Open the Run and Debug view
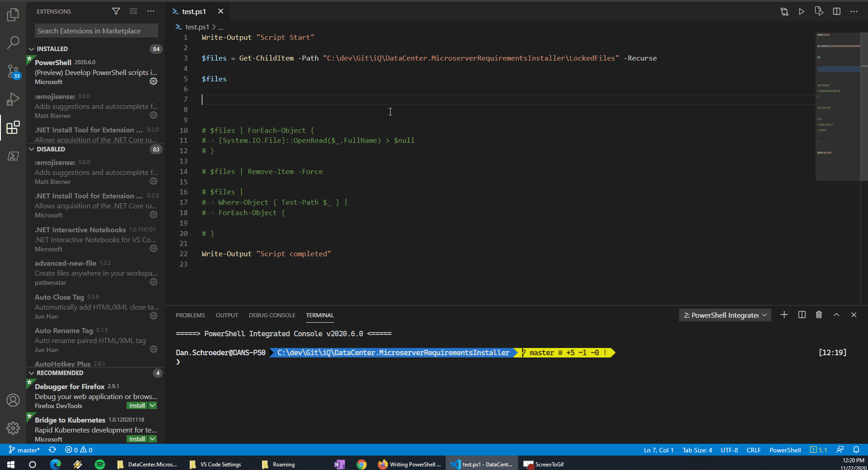Image resolution: width=868 pixels, height=470 pixels. pyautogui.click(x=13, y=99)
